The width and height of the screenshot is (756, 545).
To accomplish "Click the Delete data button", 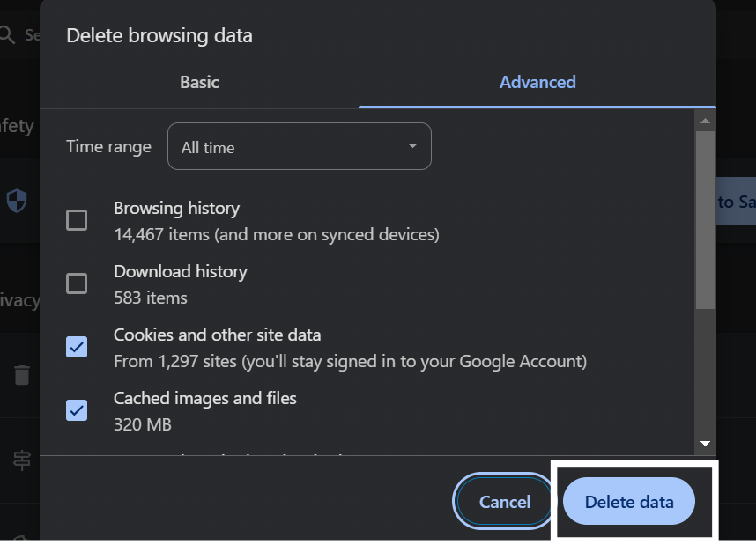I will coord(629,503).
